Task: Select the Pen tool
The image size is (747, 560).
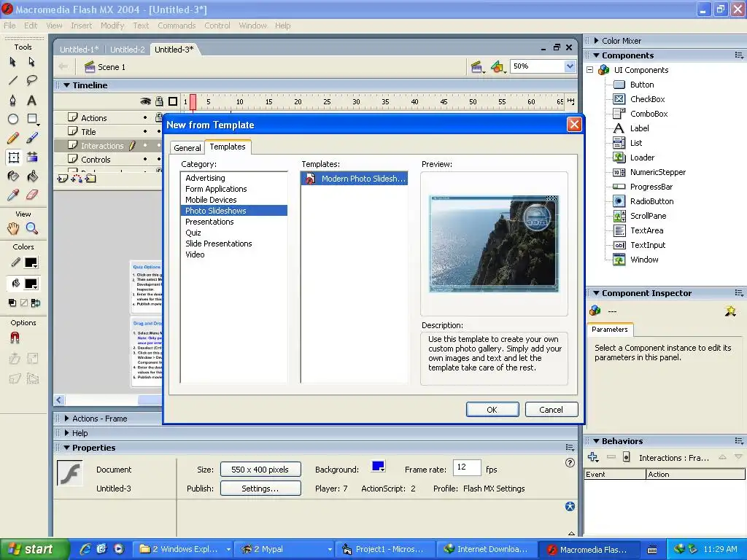Action: [x=13, y=100]
